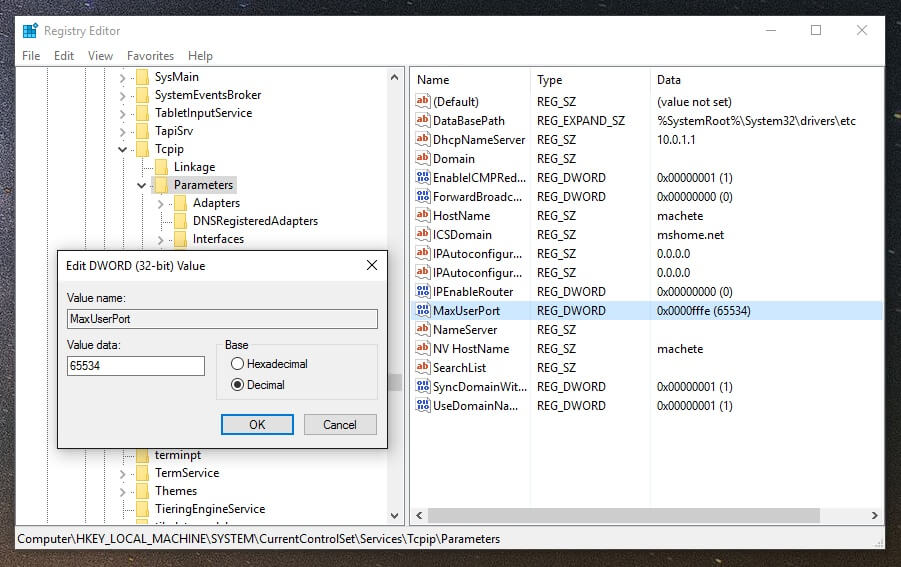The image size is (901, 567).
Task: Expand the Interfaces tree node
Action: click(x=160, y=240)
